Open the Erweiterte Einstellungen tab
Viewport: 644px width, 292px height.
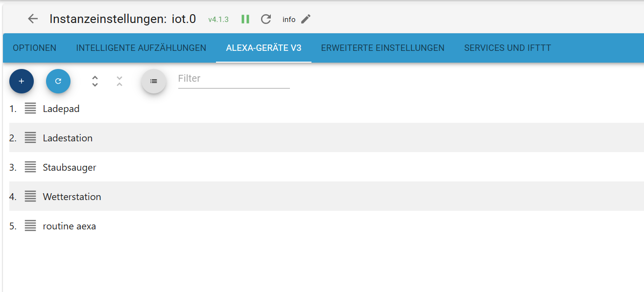(382, 48)
